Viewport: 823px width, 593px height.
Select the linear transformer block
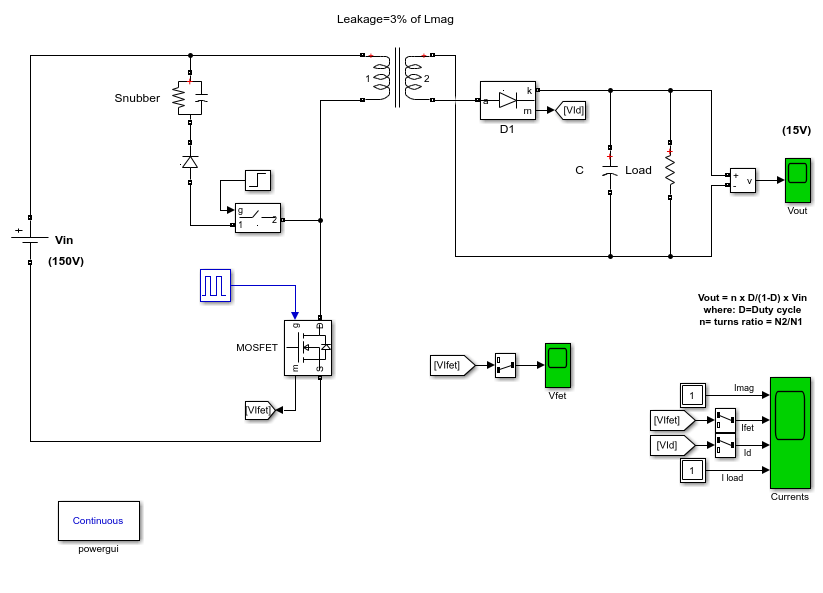[397, 78]
